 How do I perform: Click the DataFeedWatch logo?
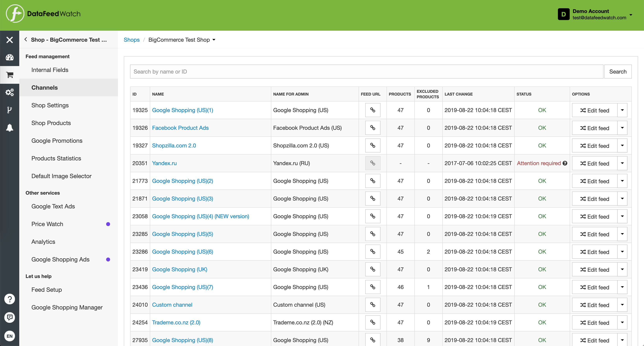pyautogui.click(x=42, y=14)
